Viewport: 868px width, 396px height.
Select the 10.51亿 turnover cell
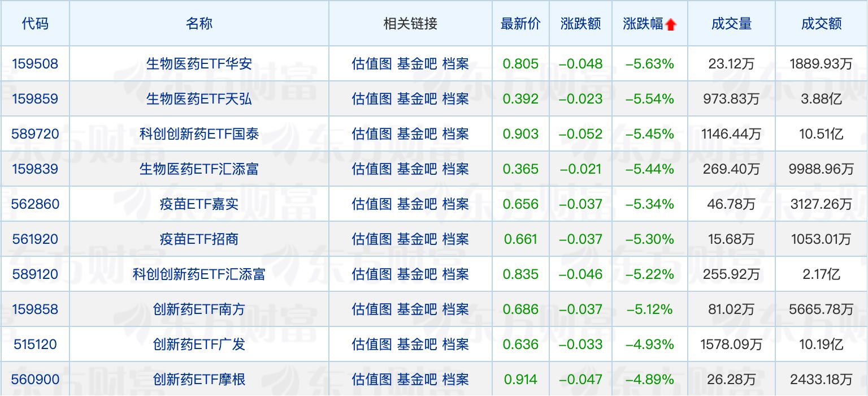pos(821,134)
